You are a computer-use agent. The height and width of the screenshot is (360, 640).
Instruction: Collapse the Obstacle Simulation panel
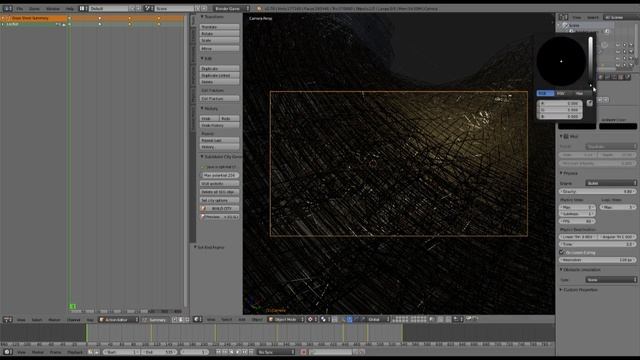[561, 269]
